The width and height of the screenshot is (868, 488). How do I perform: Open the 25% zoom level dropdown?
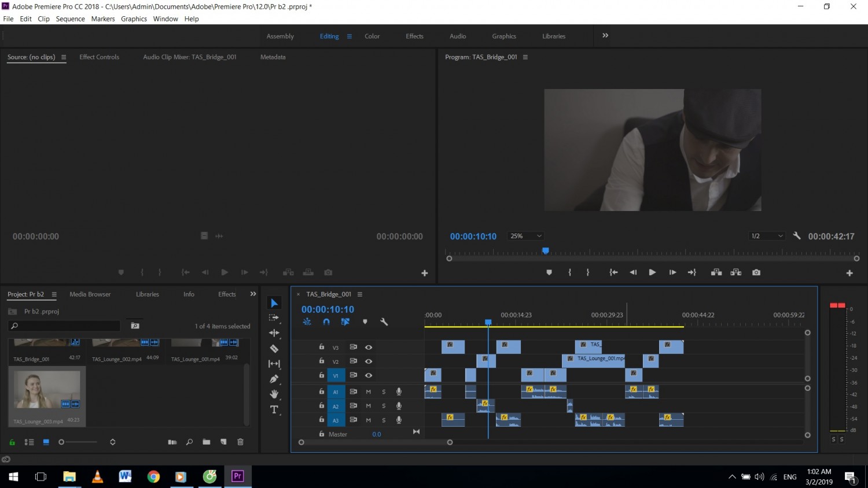tap(526, 236)
